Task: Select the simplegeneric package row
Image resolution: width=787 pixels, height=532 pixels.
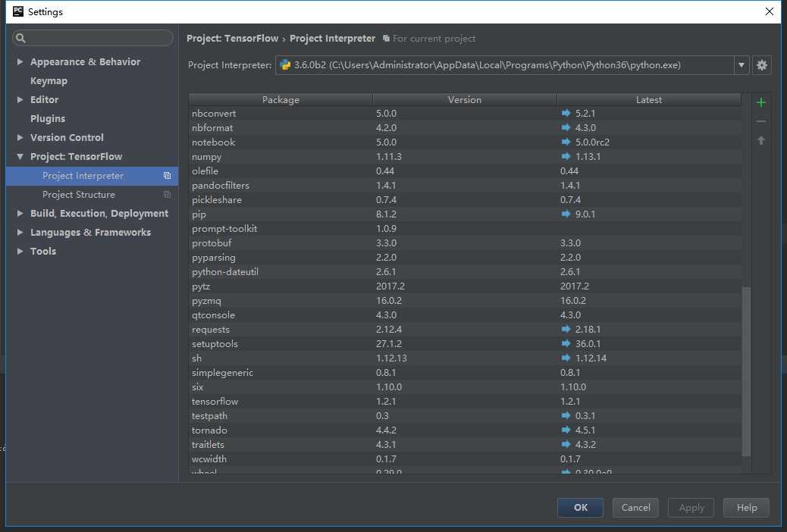Action: click(466, 373)
